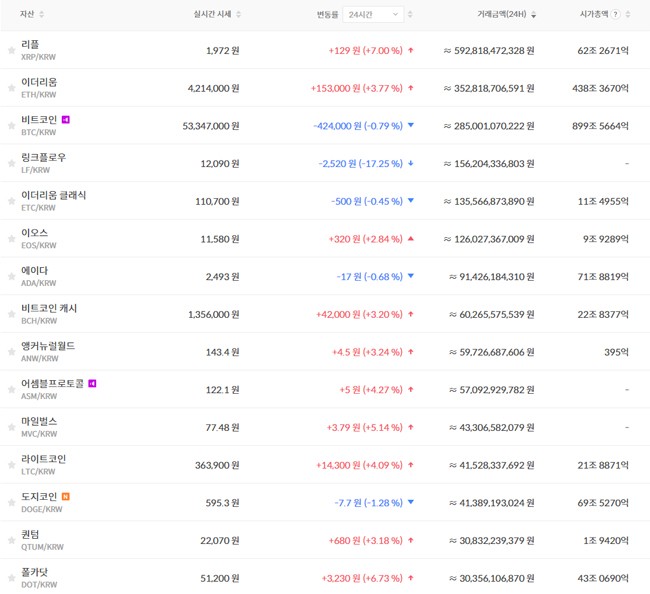Screen dimensions: 650x594
Task: Click the +680 원 (+3.18 %) change
Action: 365,541
